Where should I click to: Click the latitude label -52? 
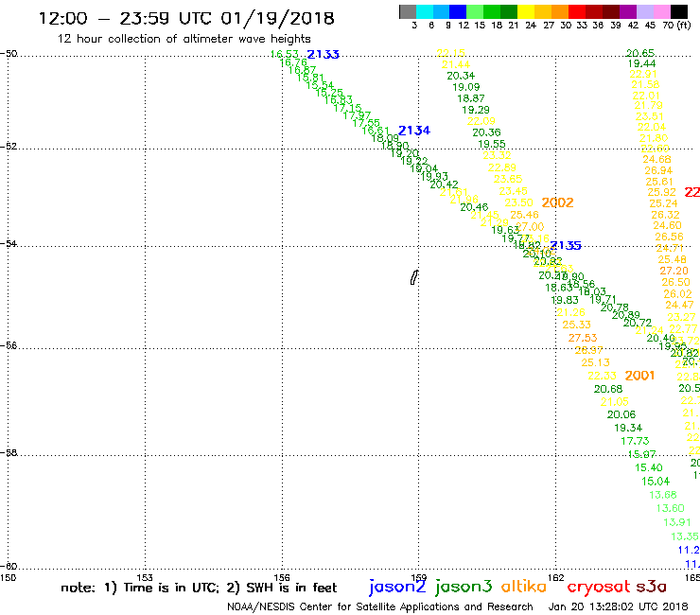click(9, 147)
